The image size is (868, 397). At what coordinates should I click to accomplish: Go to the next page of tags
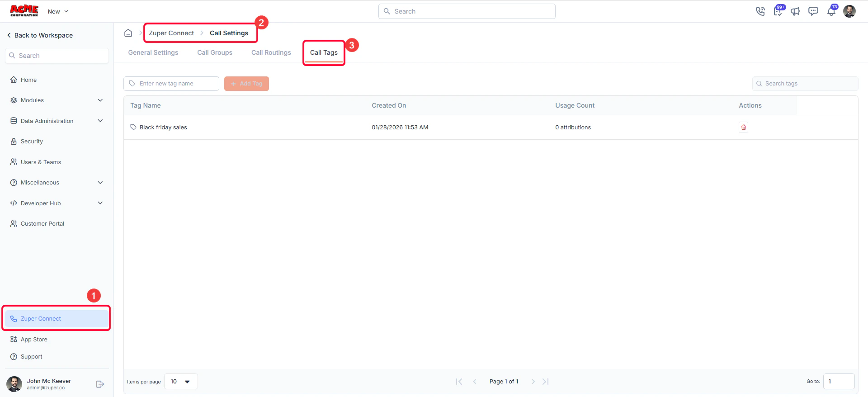[x=533, y=382]
